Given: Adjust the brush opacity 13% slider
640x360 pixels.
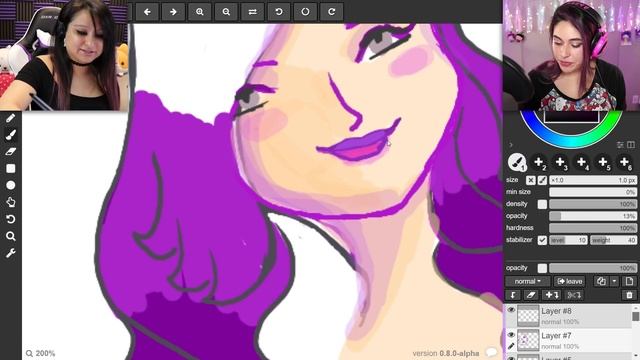Looking at the screenshot, I should 593,216.
